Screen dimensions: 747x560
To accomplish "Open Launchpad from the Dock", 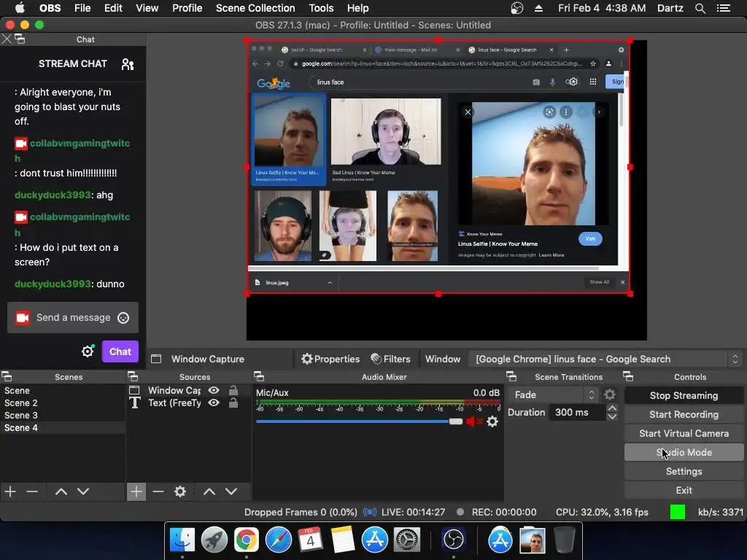I will pos(214,540).
